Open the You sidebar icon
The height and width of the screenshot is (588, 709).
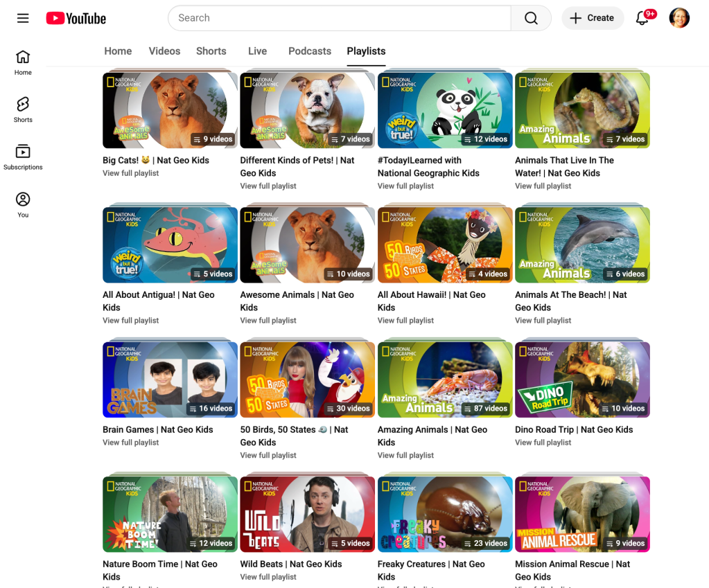[23, 204]
